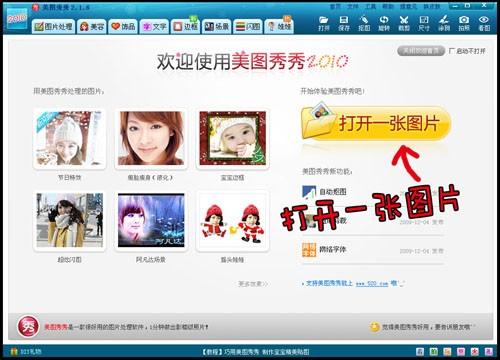Click the 2010 app logo at top left
500x360 pixels.
16,18
